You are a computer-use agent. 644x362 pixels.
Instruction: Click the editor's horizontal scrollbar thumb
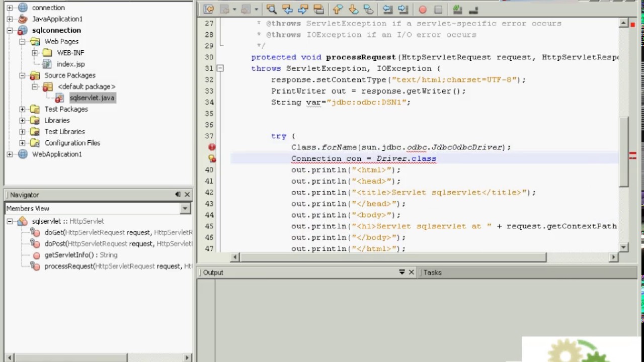tap(392, 257)
